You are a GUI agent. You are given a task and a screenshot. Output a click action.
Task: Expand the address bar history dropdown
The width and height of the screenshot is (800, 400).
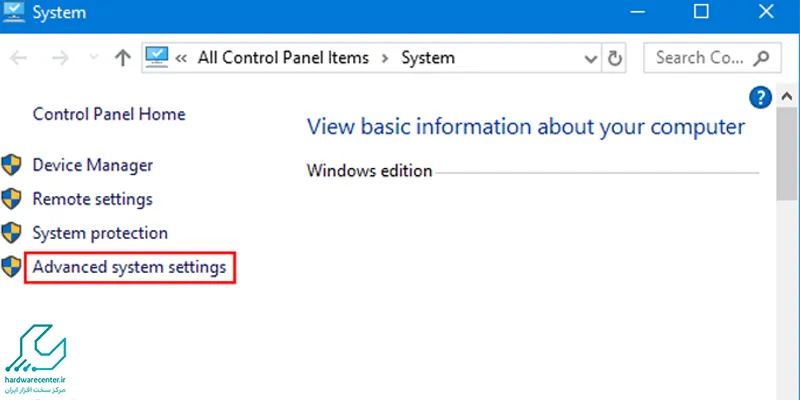pyautogui.click(x=591, y=58)
